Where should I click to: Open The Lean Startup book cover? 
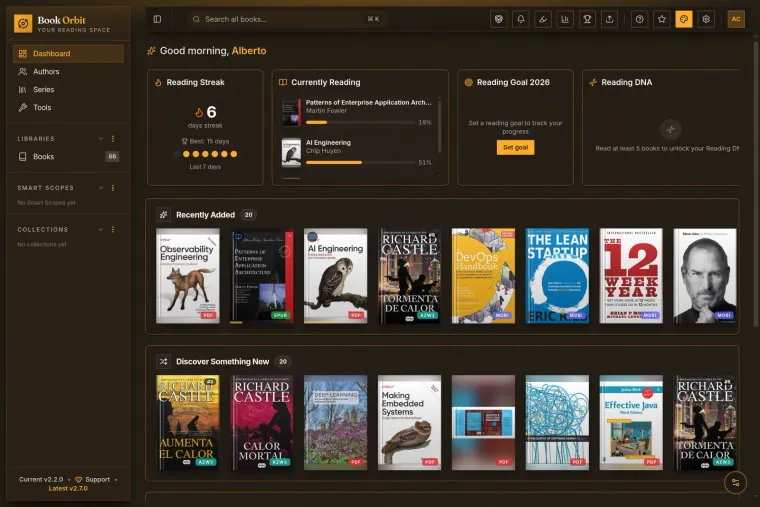(557, 276)
